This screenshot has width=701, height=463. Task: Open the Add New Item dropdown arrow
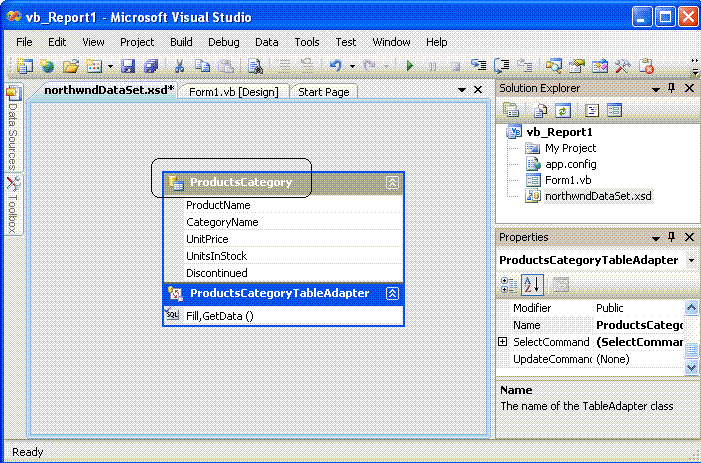110,67
